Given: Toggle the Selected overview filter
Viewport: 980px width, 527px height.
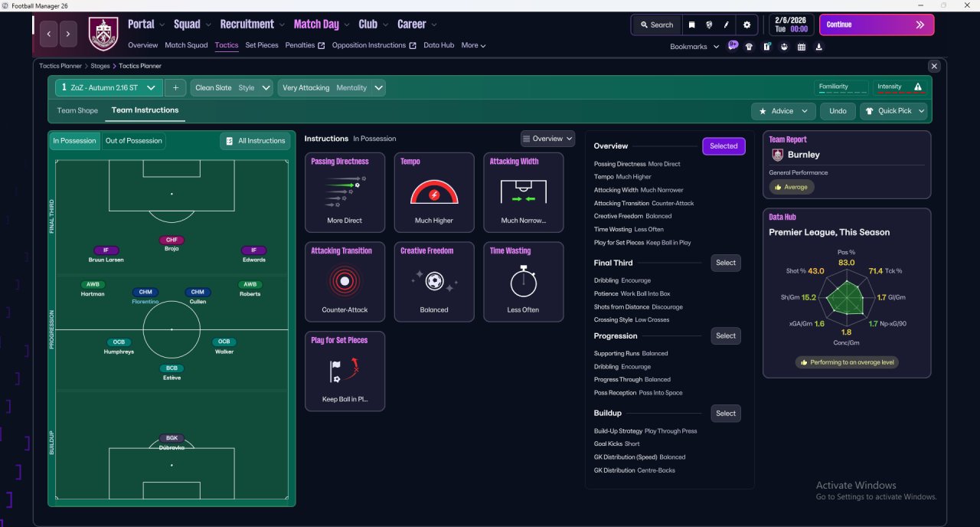Looking at the screenshot, I should (x=724, y=146).
